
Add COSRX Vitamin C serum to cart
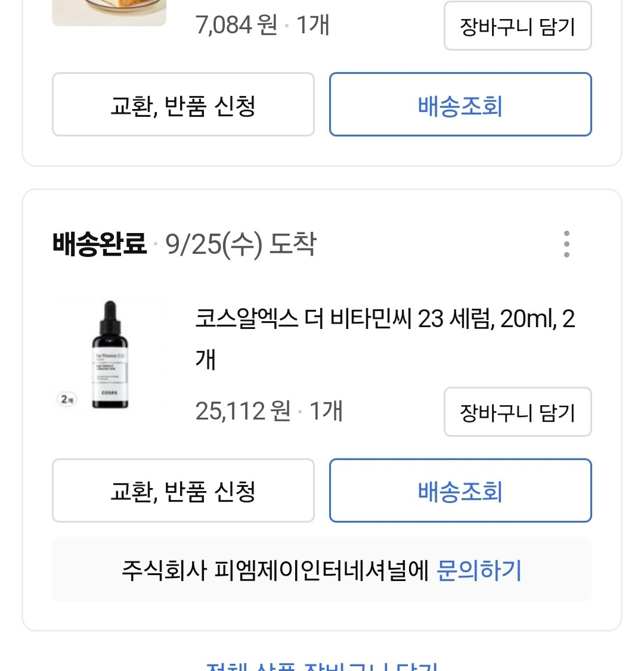pos(517,412)
